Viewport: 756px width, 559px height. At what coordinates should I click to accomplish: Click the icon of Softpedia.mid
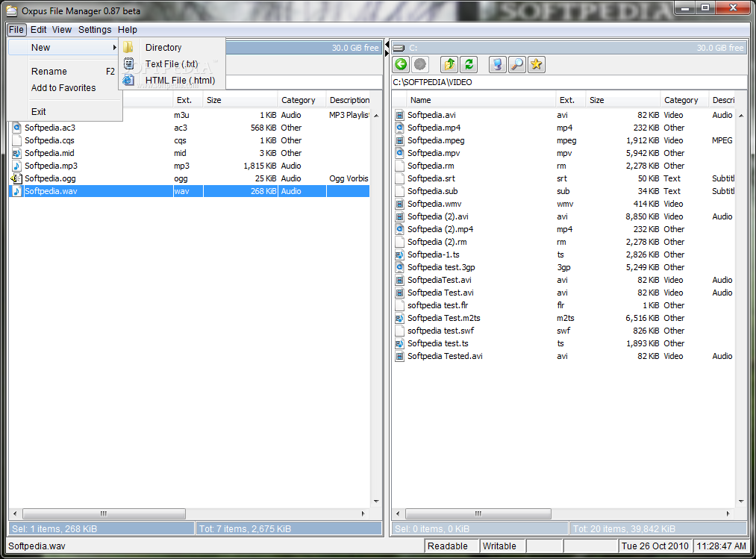point(17,153)
